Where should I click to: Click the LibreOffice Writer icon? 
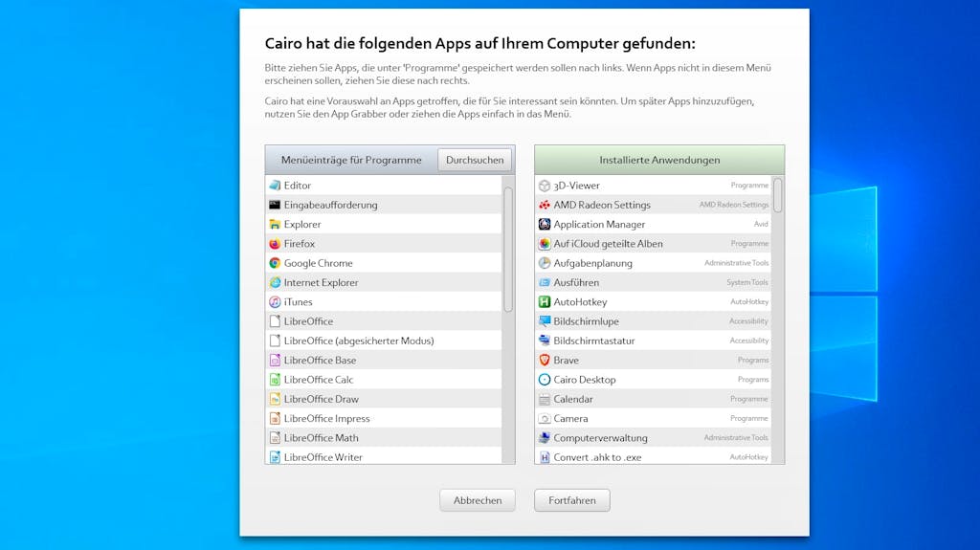[x=275, y=457]
